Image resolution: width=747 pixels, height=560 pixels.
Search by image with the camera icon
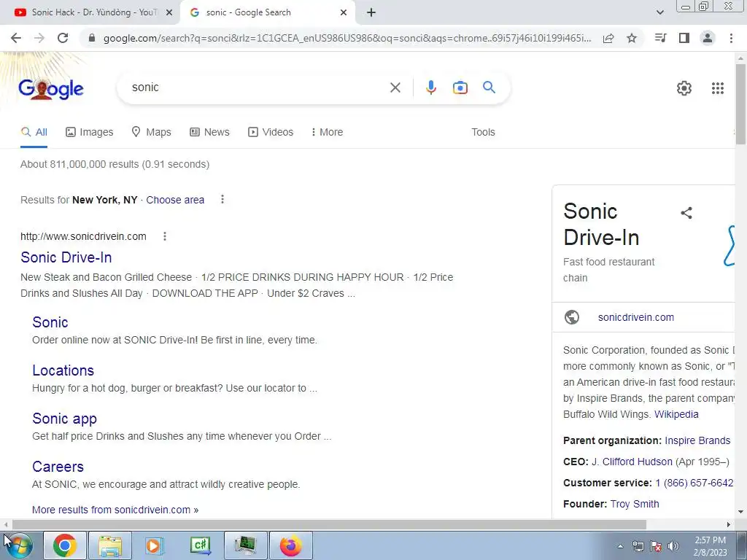460,87
